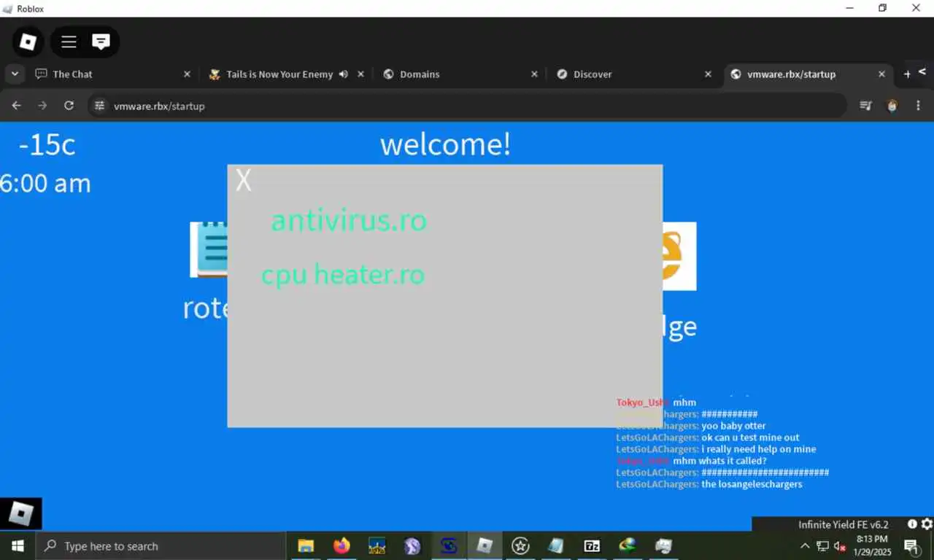Toggle the Roblox chat bubble icon
934x560 pixels.
pyautogui.click(x=101, y=42)
